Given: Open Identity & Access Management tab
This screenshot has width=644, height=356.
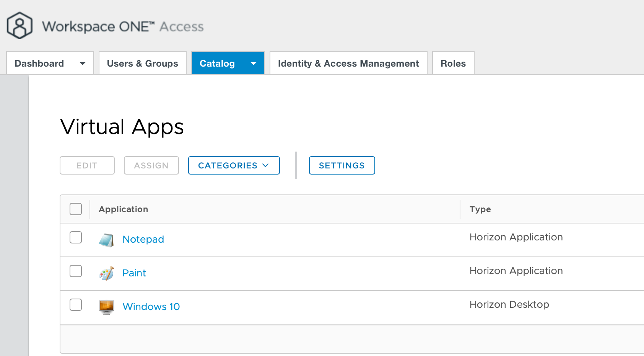Looking at the screenshot, I should (x=348, y=64).
